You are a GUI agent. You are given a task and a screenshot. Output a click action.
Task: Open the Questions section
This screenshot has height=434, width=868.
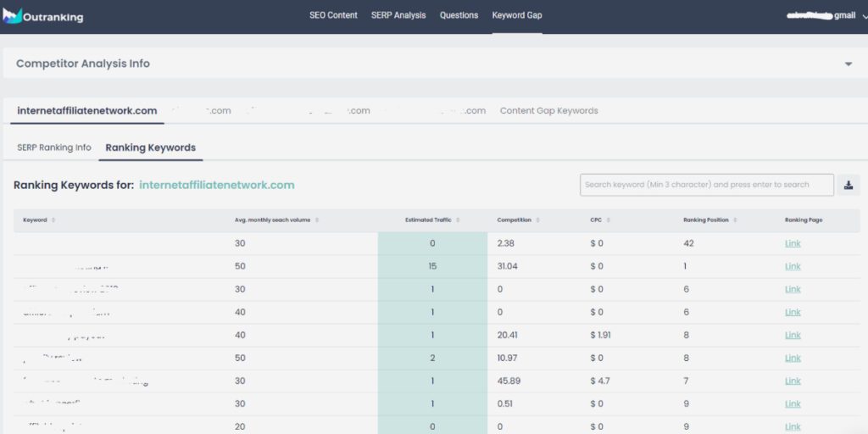(459, 15)
